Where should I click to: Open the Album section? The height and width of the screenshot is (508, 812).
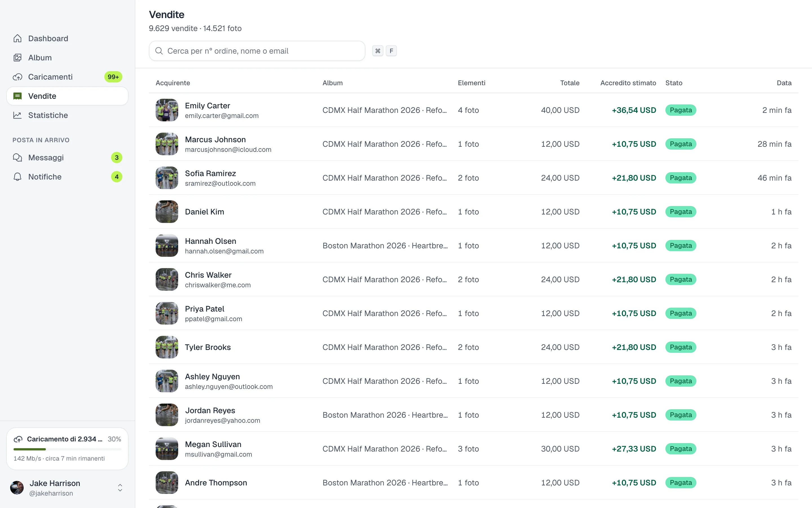67,58
